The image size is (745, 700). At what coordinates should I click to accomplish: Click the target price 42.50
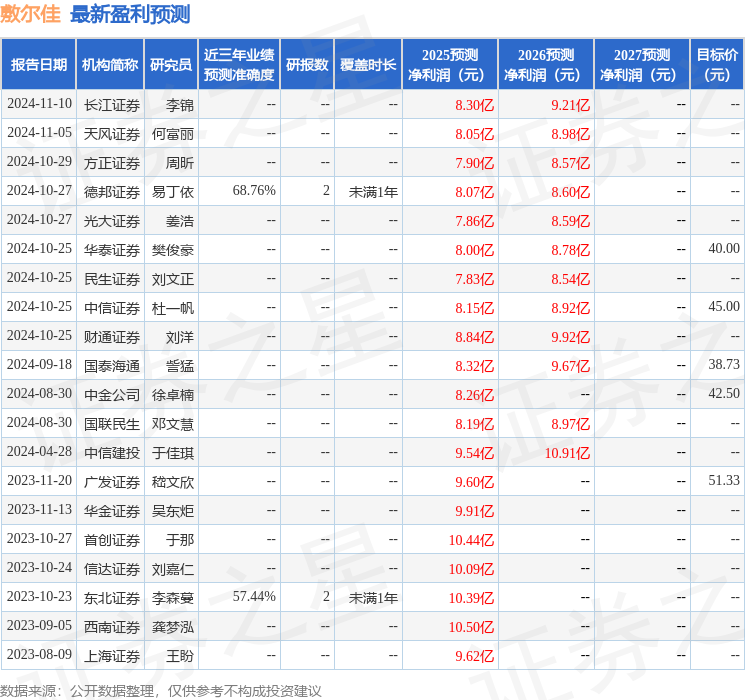coord(724,393)
